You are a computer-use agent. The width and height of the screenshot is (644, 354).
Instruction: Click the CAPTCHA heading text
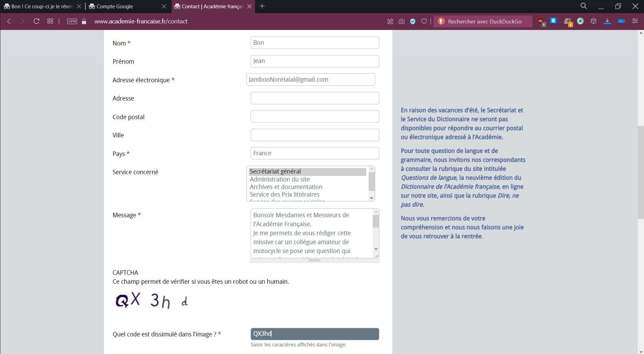125,273
